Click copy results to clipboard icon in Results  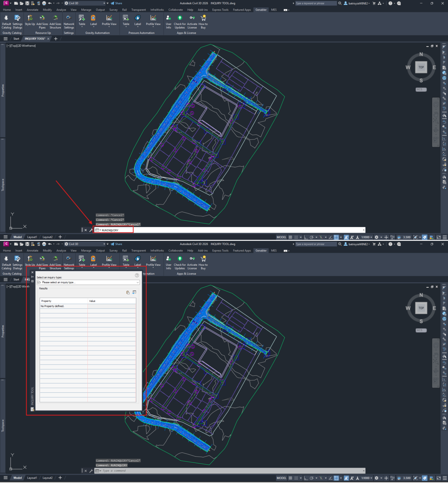coord(128,293)
